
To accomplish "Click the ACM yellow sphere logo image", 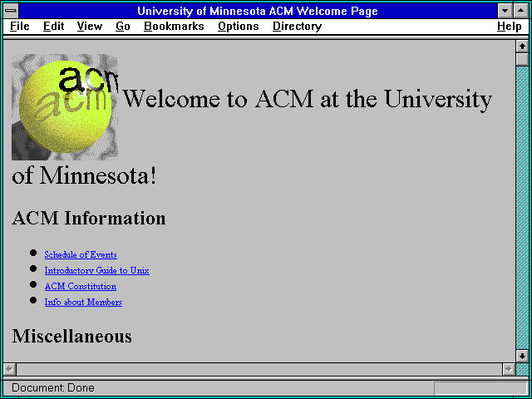I will tap(65, 107).
